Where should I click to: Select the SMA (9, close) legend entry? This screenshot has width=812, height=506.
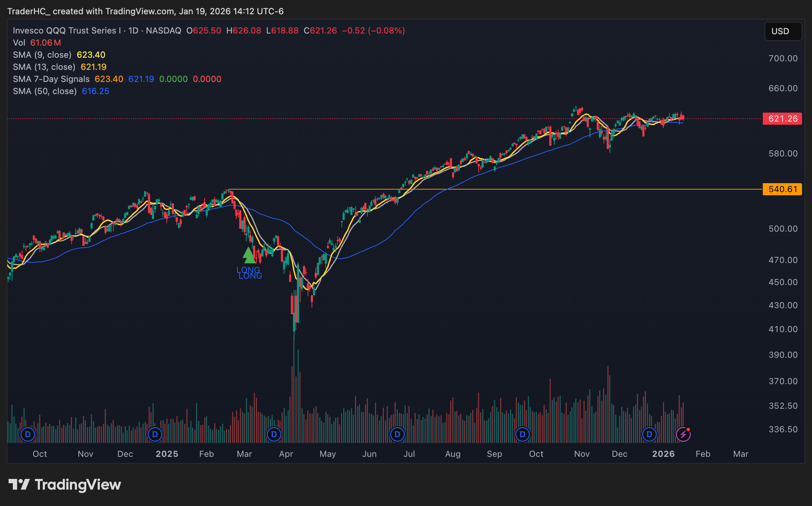(x=42, y=55)
